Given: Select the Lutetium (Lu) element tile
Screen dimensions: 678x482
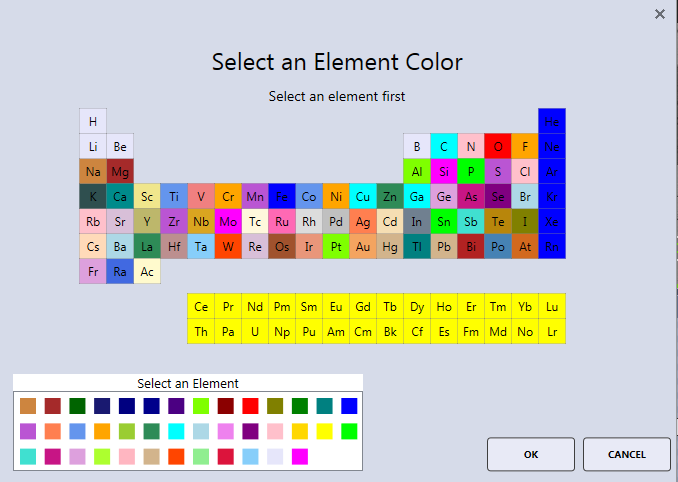Looking at the screenshot, I should [552, 307].
